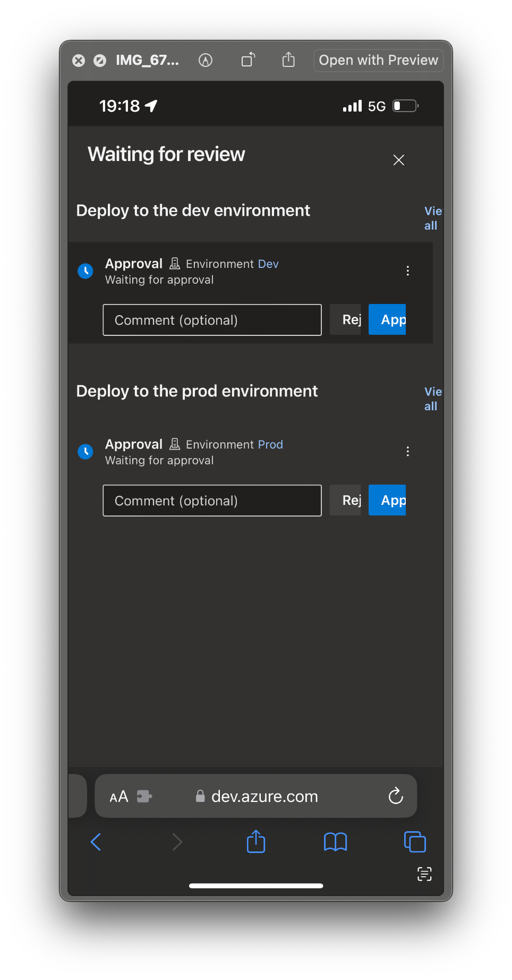Viewport: 512px width, 980px height.
Task: Open the AA page settings control
Action: point(118,796)
